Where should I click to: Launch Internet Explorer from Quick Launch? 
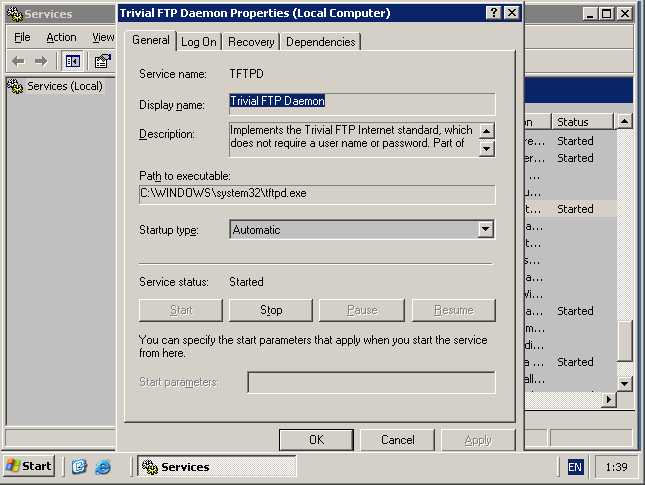(103, 467)
